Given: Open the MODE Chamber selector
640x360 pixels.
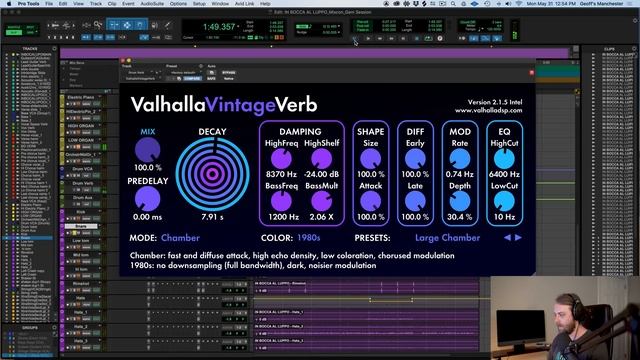Looking at the screenshot, I should [x=180, y=238].
